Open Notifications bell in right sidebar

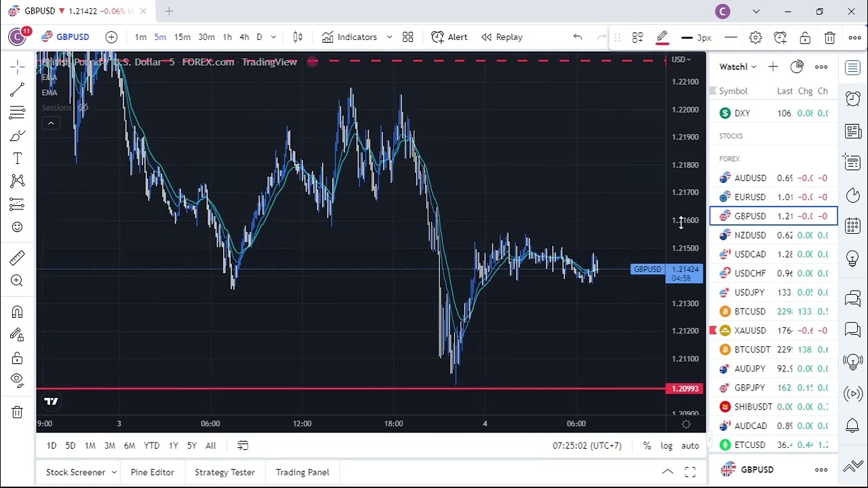tap(853, 426)
